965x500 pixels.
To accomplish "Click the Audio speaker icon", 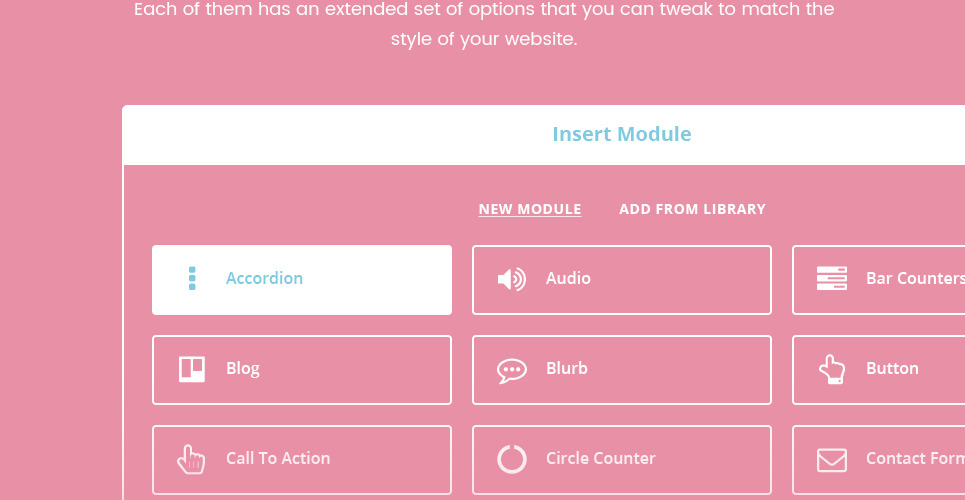I will point(511,279).
